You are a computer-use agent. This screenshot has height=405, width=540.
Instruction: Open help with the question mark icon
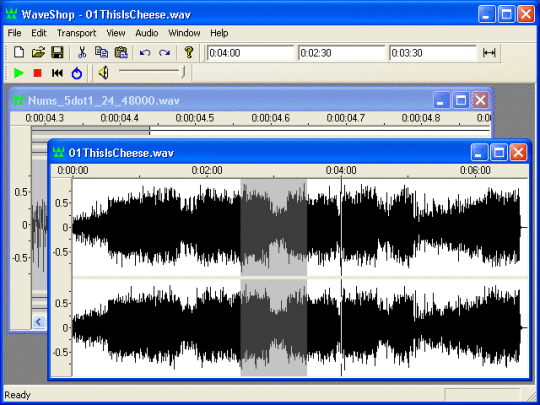coord(188,53)
